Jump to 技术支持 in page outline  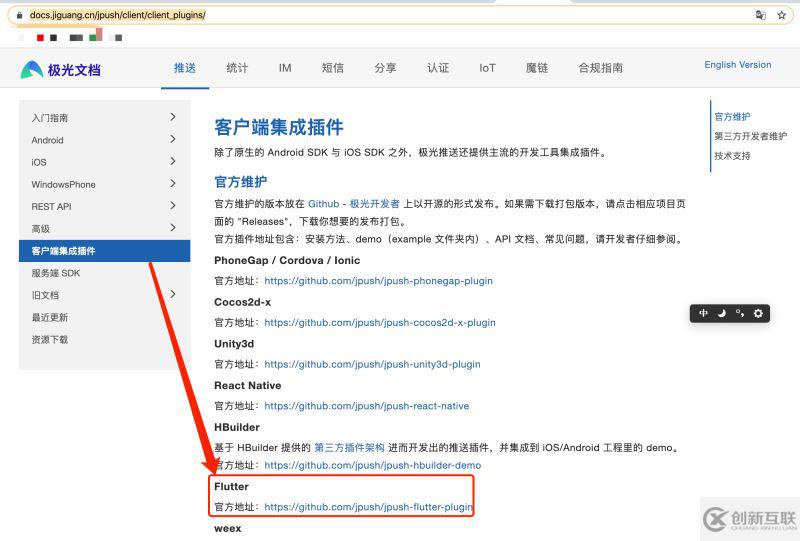[732, 156]
